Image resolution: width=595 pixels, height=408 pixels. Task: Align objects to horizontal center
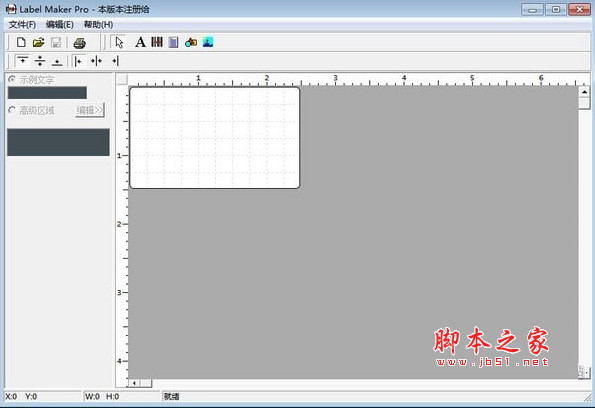click(96, 60)
